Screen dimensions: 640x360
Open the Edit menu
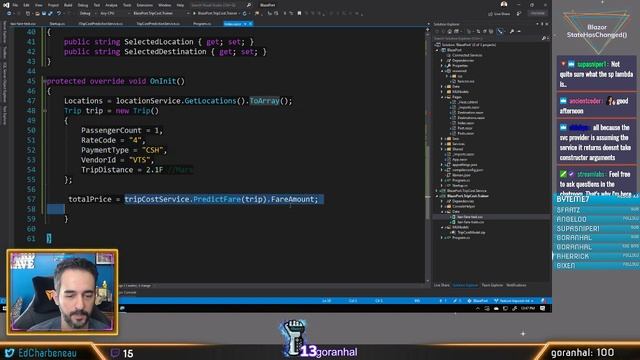[27, 5]
